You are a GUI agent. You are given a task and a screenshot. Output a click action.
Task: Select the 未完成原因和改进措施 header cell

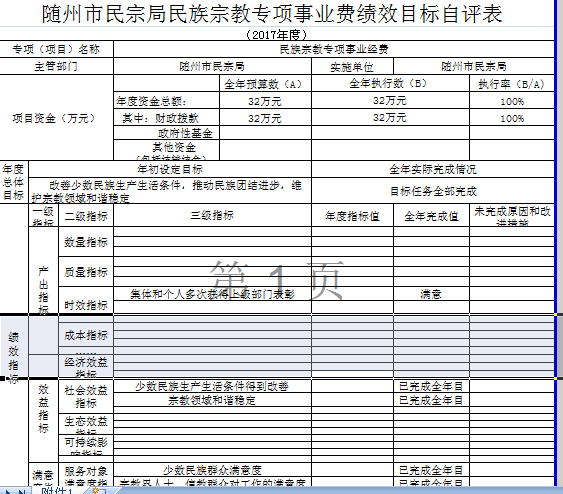point(512,215)
